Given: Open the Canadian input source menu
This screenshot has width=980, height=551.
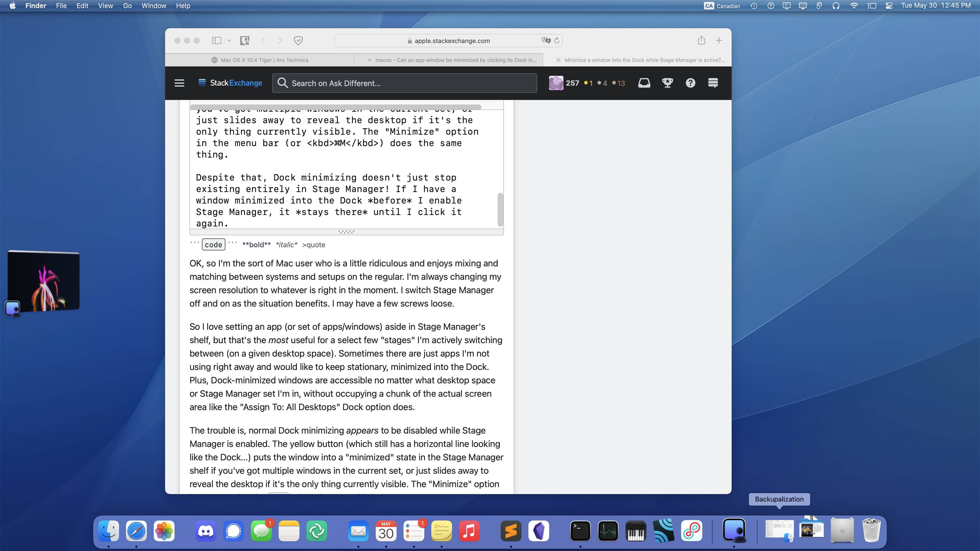Looking at the screenshot, I should click(x=722, y=6).
